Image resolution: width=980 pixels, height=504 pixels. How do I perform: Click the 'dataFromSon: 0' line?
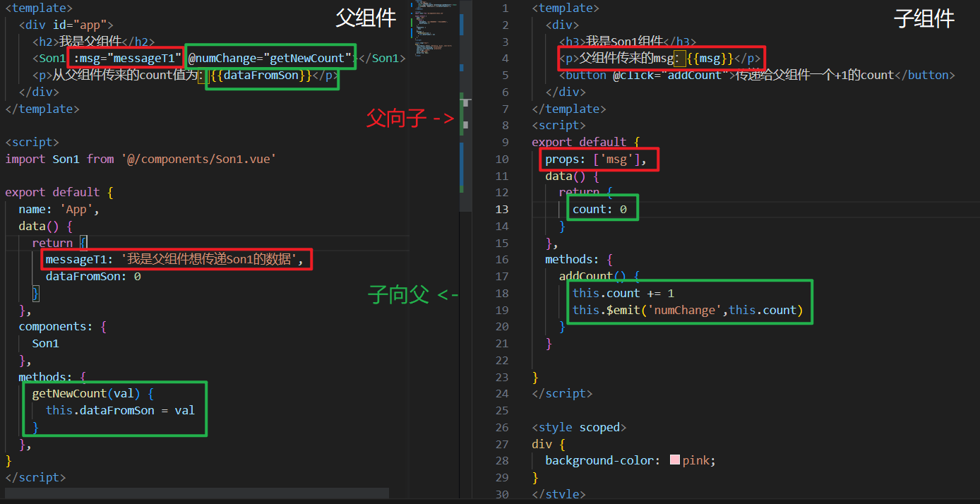click(x=93, y=276)
